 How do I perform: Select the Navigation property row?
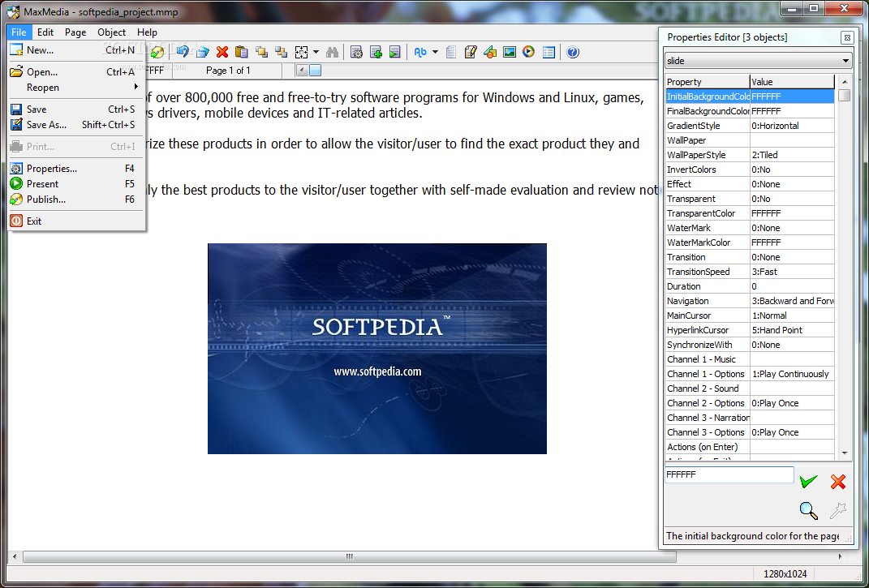click(x=750, y=301)
